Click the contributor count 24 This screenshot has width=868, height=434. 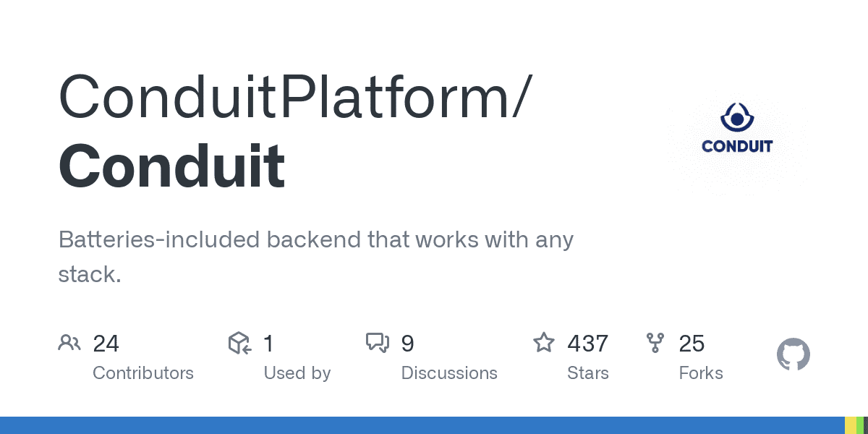pyautogui.click(x=106, y=344)
